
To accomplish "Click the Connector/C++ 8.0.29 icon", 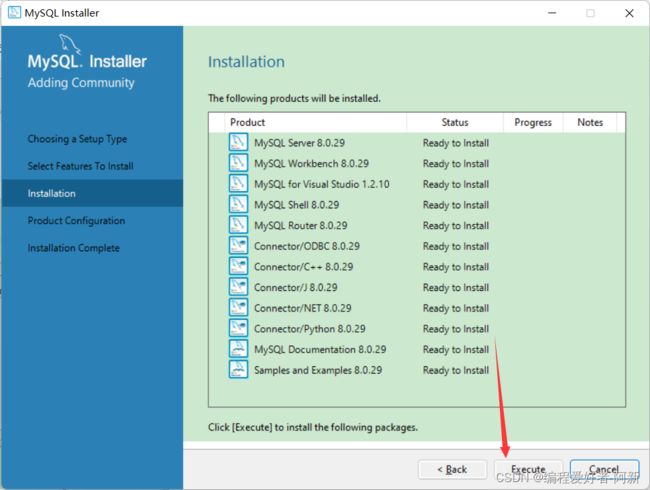I will point(238,267).
